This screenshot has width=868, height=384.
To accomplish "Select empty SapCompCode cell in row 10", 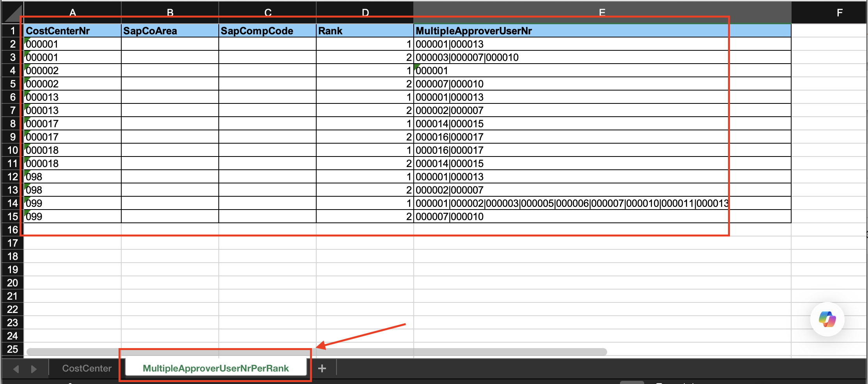I will click(267, 150).
